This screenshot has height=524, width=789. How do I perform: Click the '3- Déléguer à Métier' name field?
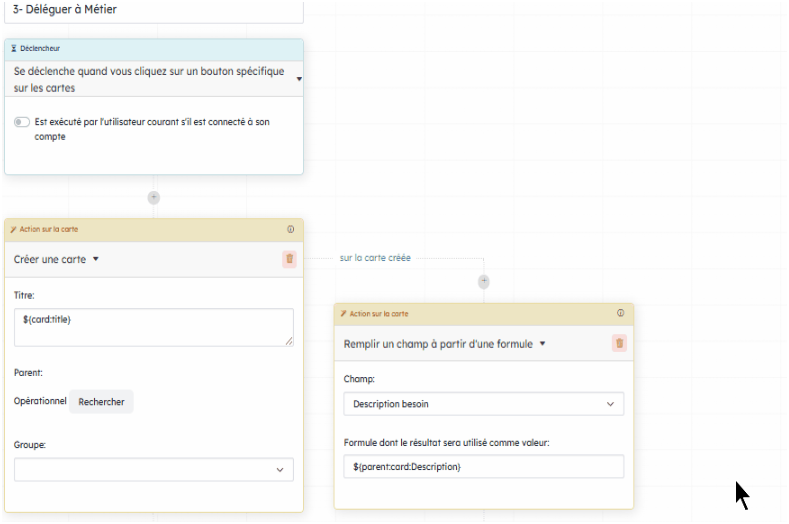point(153,10)
